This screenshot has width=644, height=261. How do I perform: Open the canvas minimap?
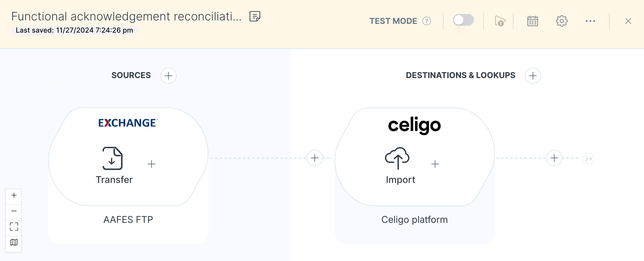point(13,242)
